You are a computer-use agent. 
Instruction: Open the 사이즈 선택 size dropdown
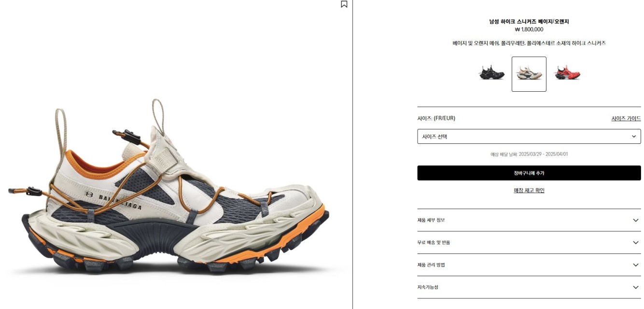529,136
